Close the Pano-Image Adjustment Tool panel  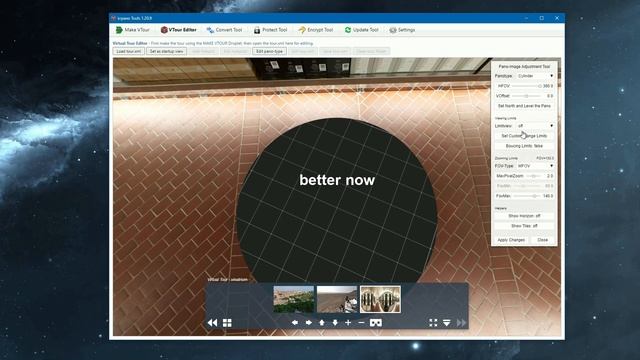(542, 240)
